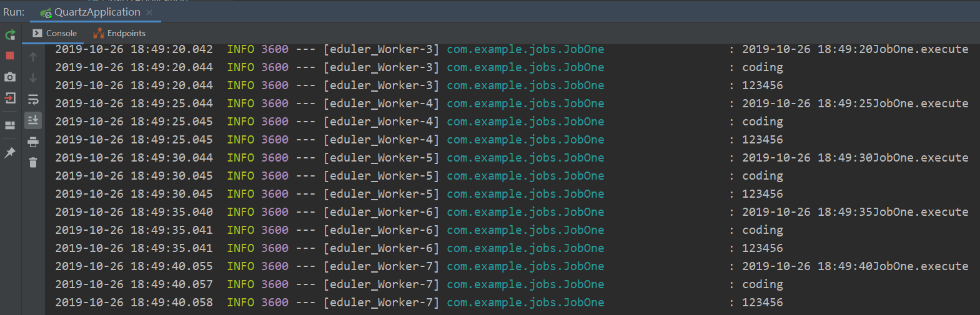Pin the run tab with pin icon

tap(10, 152)
